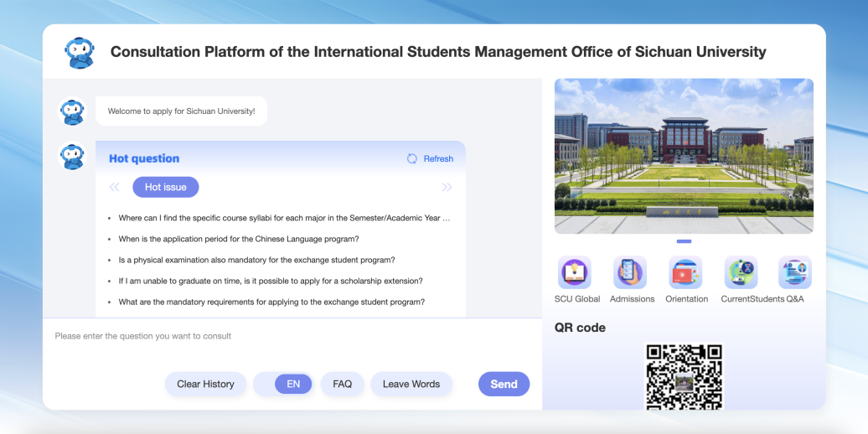Open the Q&A icon

[794, 273]
